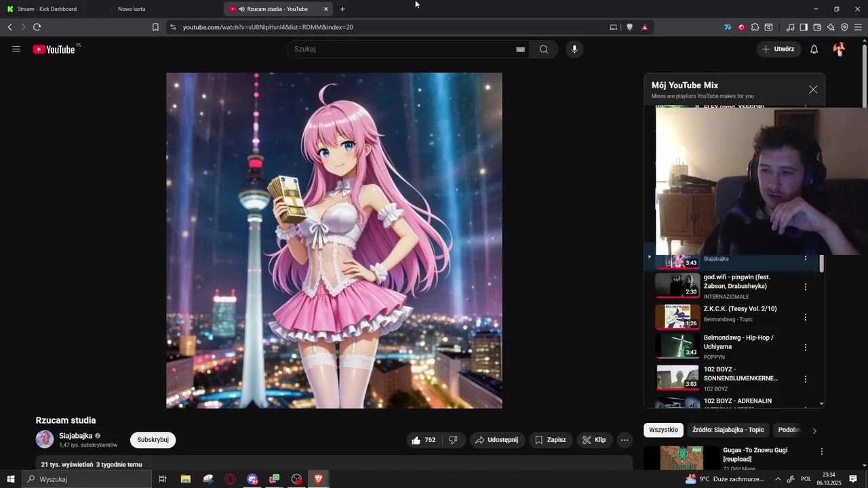View site information icon in address bar
The height and width of the screenshot is (488, 868).
(173, 27)
